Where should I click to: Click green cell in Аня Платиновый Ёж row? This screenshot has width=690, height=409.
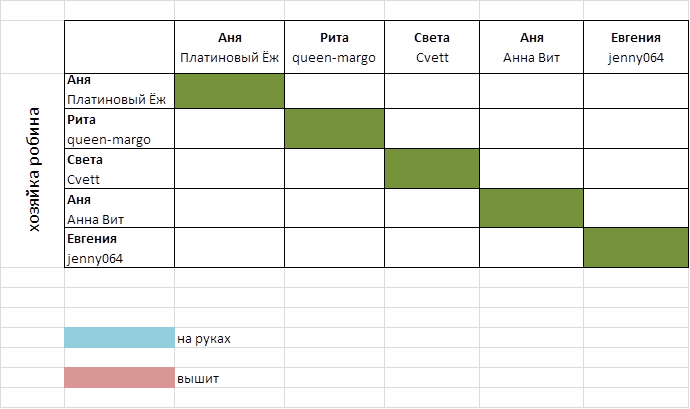click(x=229, y=90)
